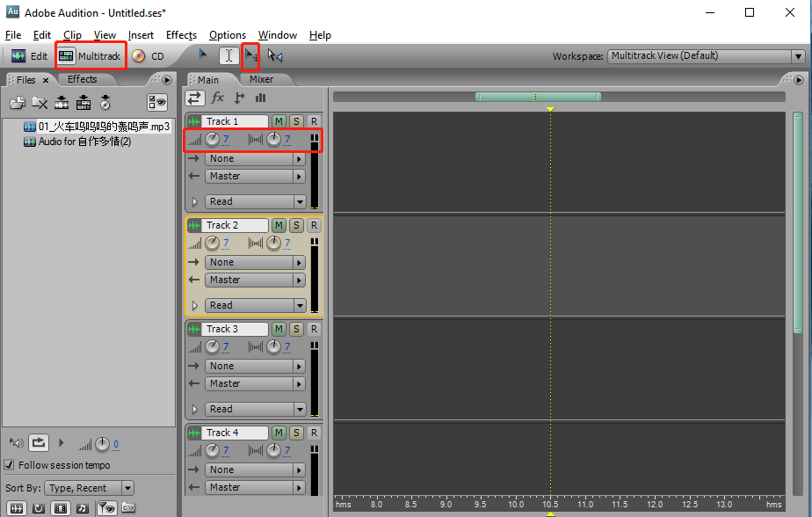Open Main panel flyout menu arrow
The image size is (812, 517).
pos(799,80)
